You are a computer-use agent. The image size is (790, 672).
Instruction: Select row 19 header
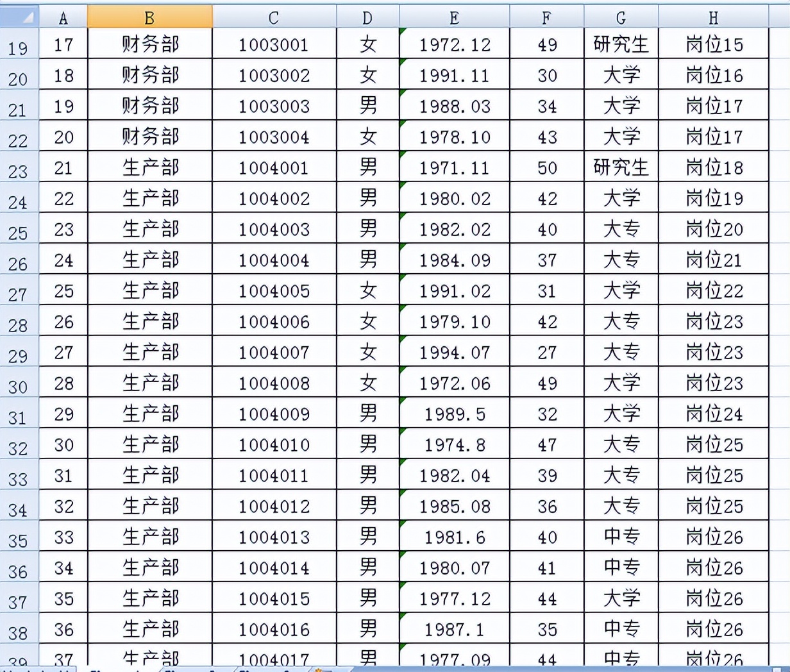(x=19, y=46)
